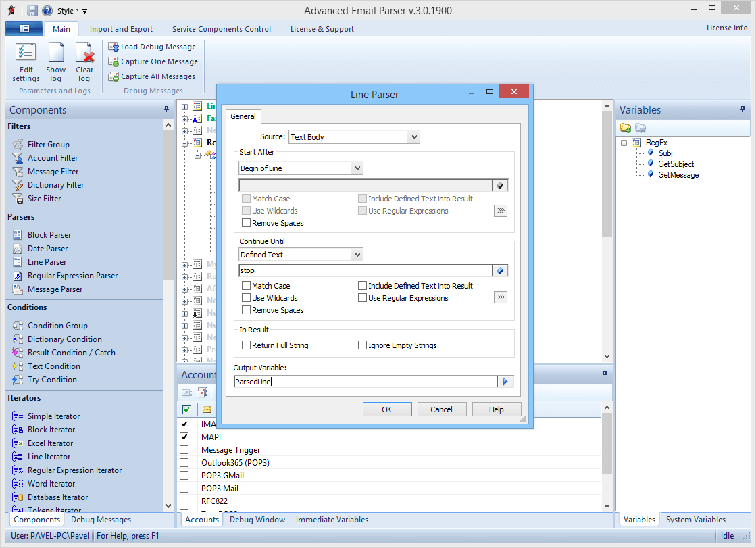Switch to Debug Messages bottom tab
Screen dimensions: 756x548
[x=101, y=520]
